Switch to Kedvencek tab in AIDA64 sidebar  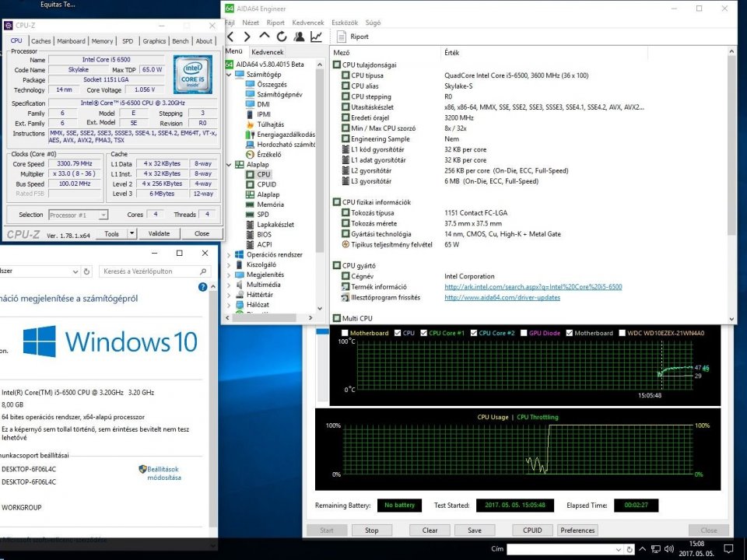(x=267, y=52)
